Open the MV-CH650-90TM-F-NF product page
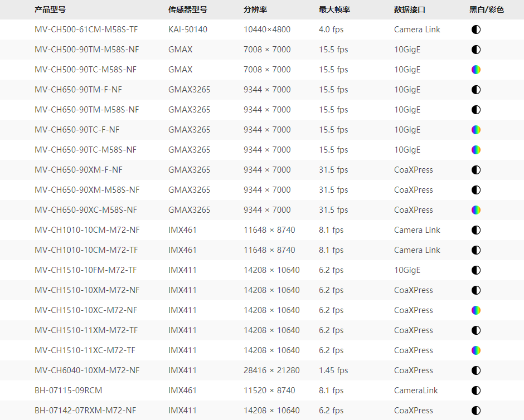Image resolution: width=524 pixels, height=420 pixels. [x=78, y=90]
